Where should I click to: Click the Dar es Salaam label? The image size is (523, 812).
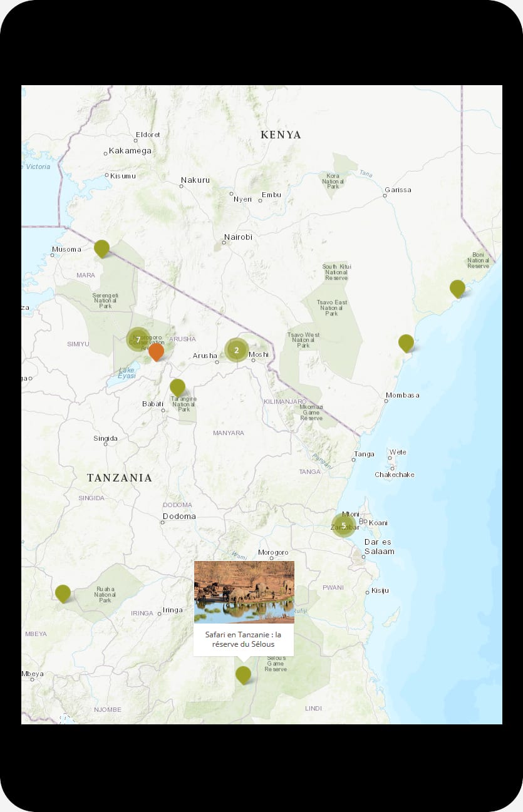[x=379, y=547]
